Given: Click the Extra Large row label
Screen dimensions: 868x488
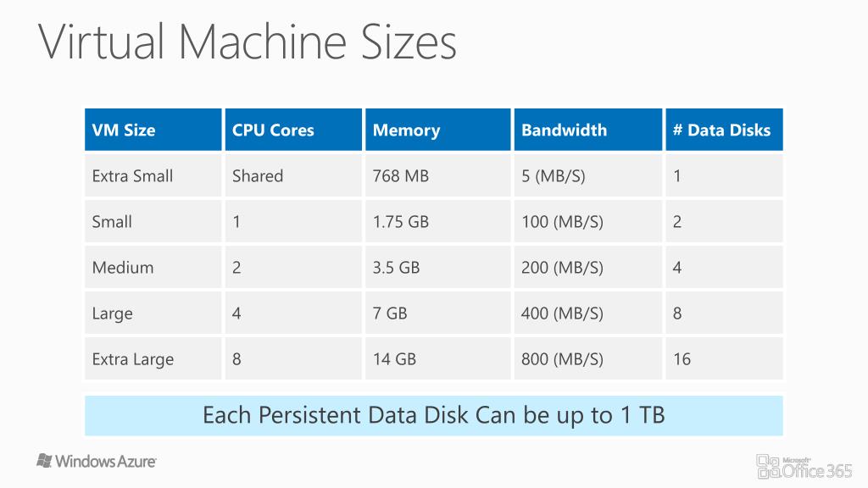Looking at the screenshot, I should click(x=153, y=359).
